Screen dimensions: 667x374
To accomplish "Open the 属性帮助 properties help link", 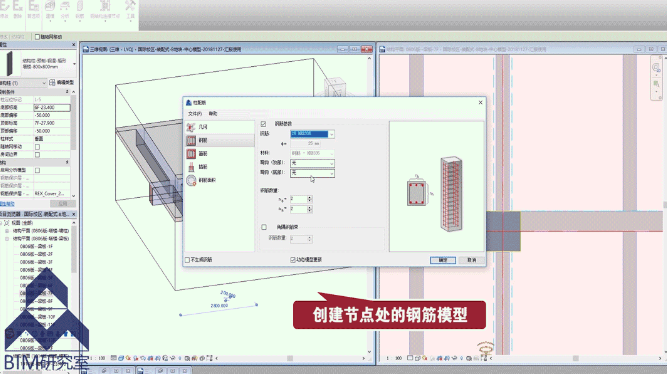I will [7, 204].
